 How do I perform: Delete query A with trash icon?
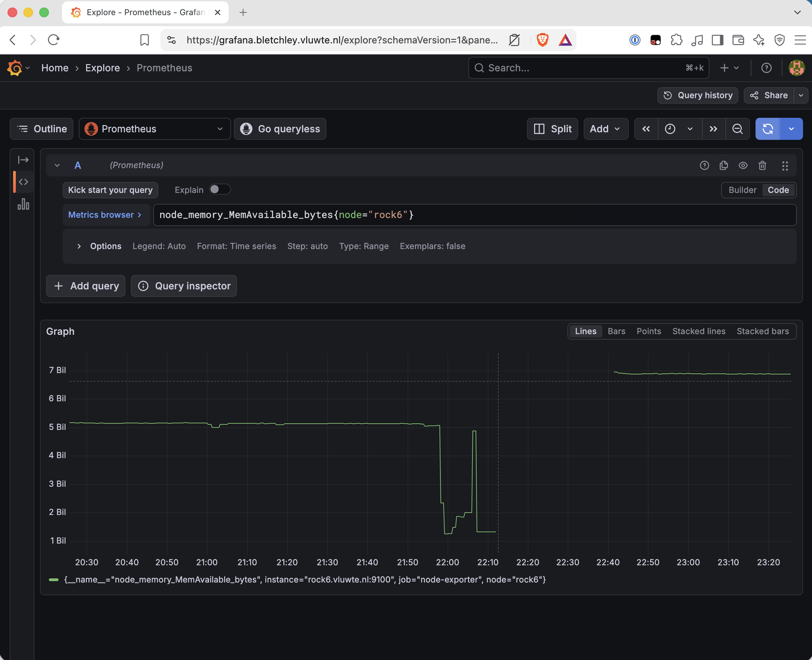(762, 165)
